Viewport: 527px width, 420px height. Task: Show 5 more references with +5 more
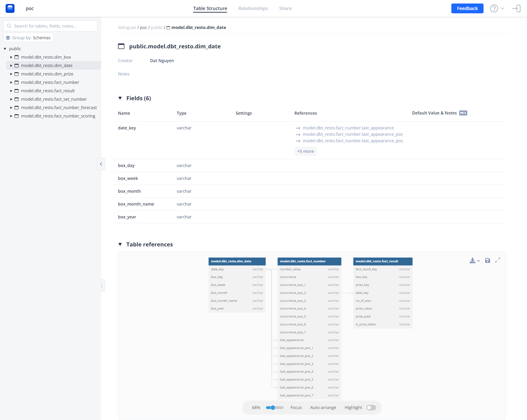[x=305, y=151]
